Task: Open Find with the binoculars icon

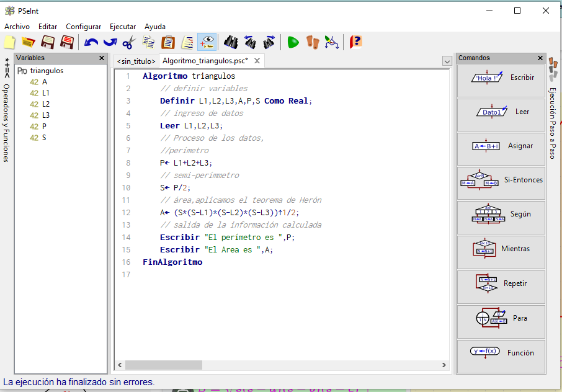Action: pos(231,42)
